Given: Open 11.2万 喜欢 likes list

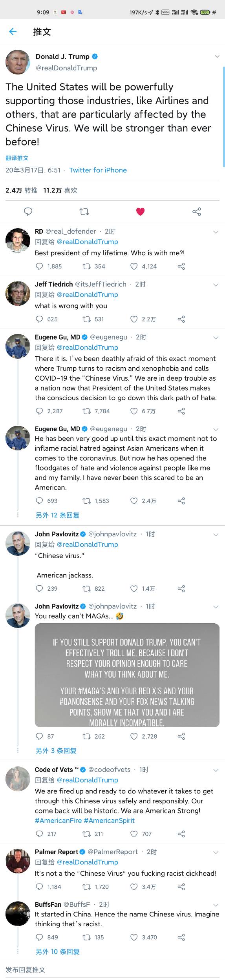Looking at the screenshot, I should point(60,190).
